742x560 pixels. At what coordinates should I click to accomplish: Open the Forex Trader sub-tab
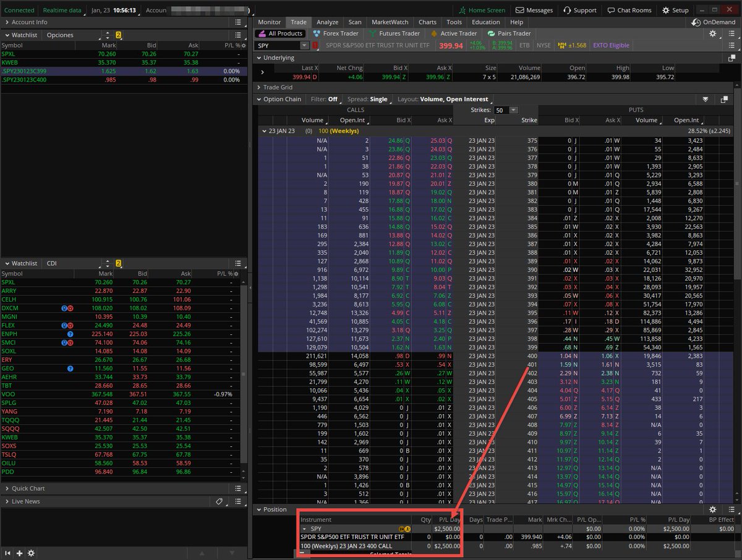click(336, 33)
